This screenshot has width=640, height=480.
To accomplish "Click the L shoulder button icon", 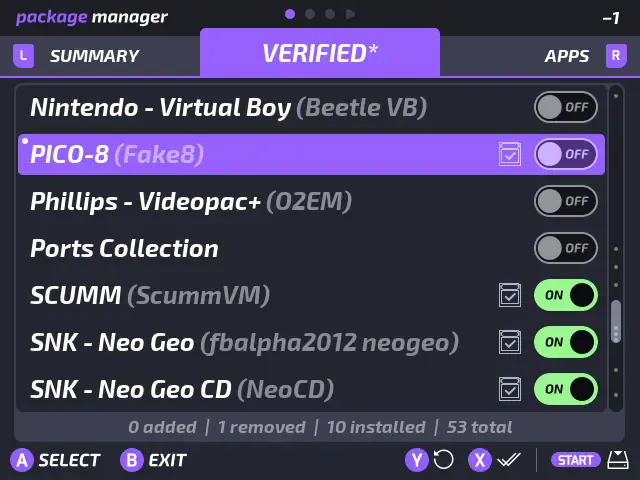I will pos(23,56).
